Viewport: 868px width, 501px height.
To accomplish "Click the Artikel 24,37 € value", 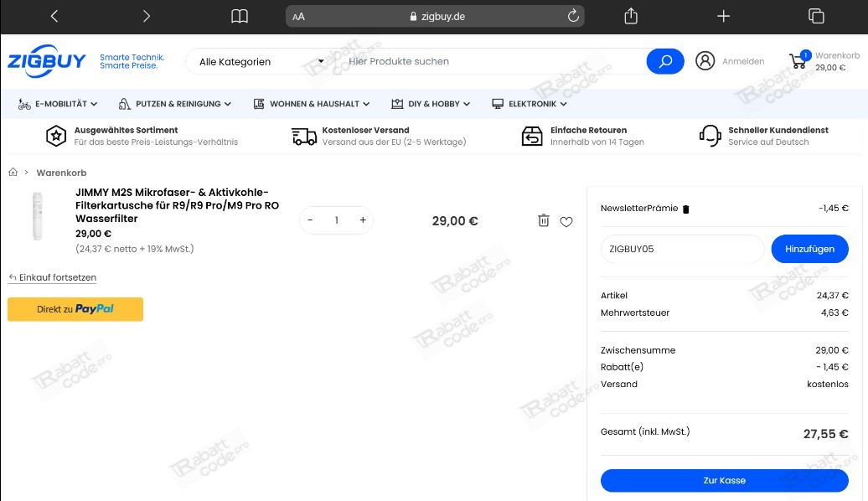I will click(833, 296).
